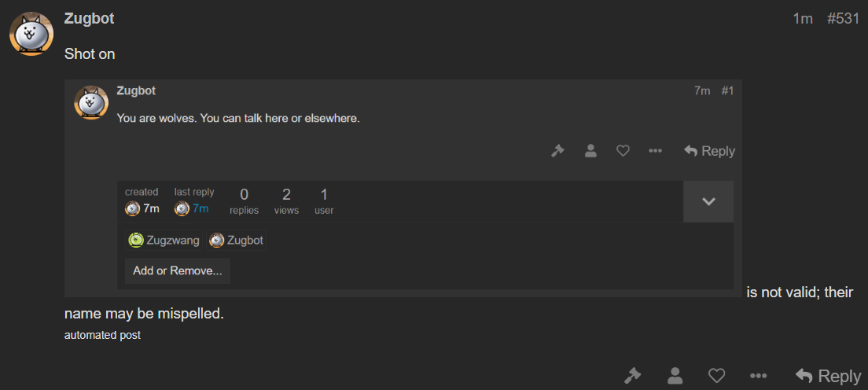The height and width of the screenshot is (390, 868).
Task: Open Zugzwang participant chip
Action: 164,241
